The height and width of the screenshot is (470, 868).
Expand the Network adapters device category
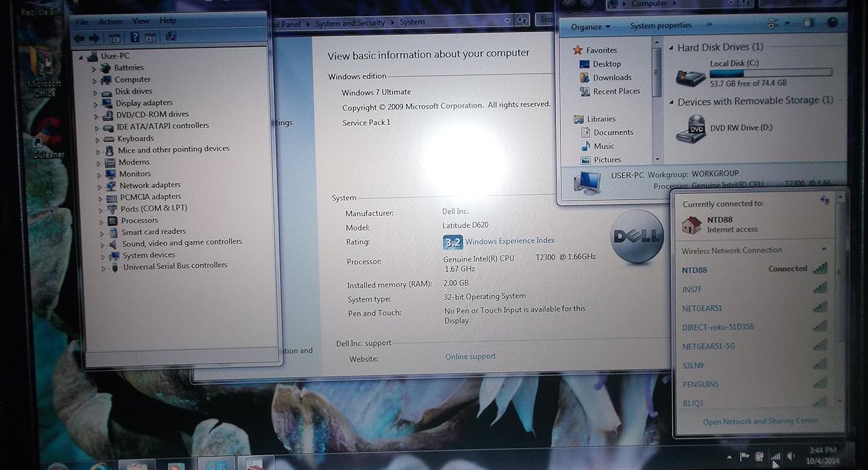[x=100, y=186]
